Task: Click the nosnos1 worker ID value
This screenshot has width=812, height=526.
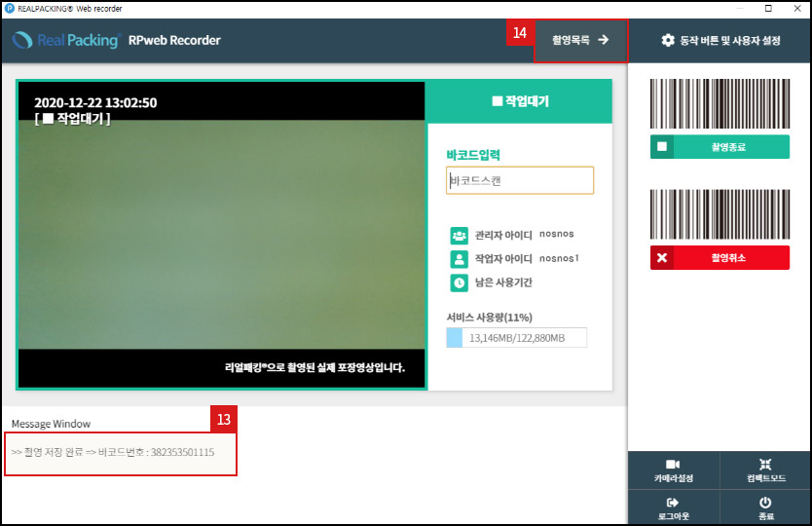Action: click(559, 258)
